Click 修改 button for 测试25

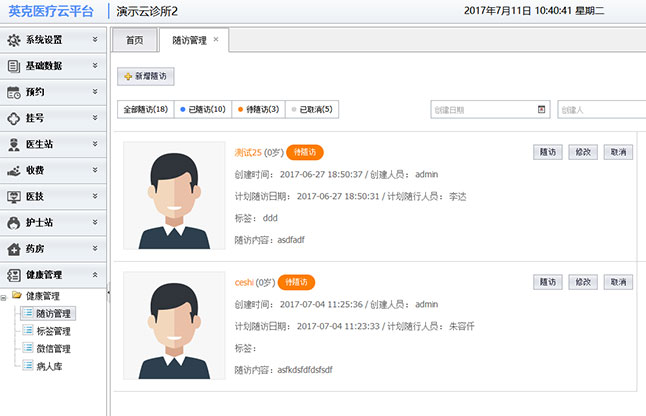pos(582,152)
